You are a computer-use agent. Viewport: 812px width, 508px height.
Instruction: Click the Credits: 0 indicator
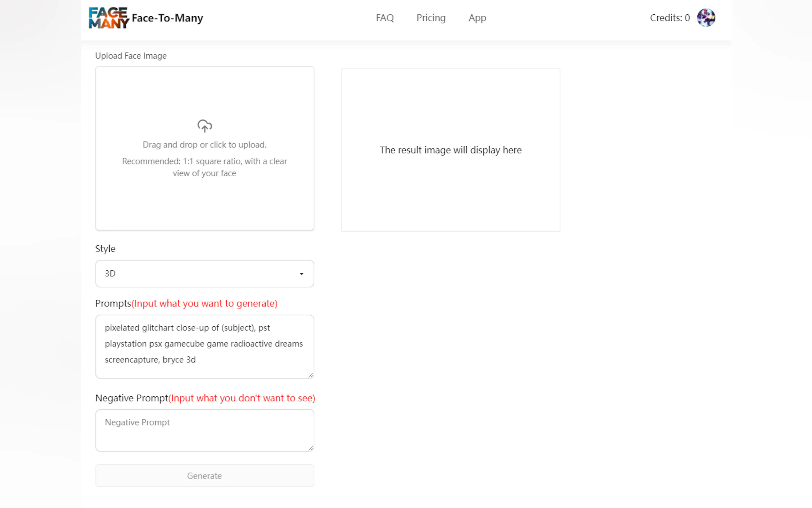click(669, 18)
